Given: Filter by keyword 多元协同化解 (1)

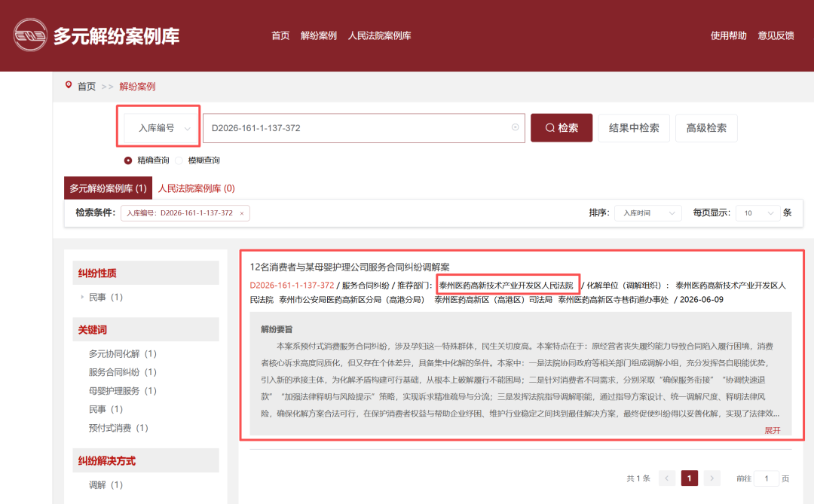Looking at the screenshot, I should coord(123,353).
